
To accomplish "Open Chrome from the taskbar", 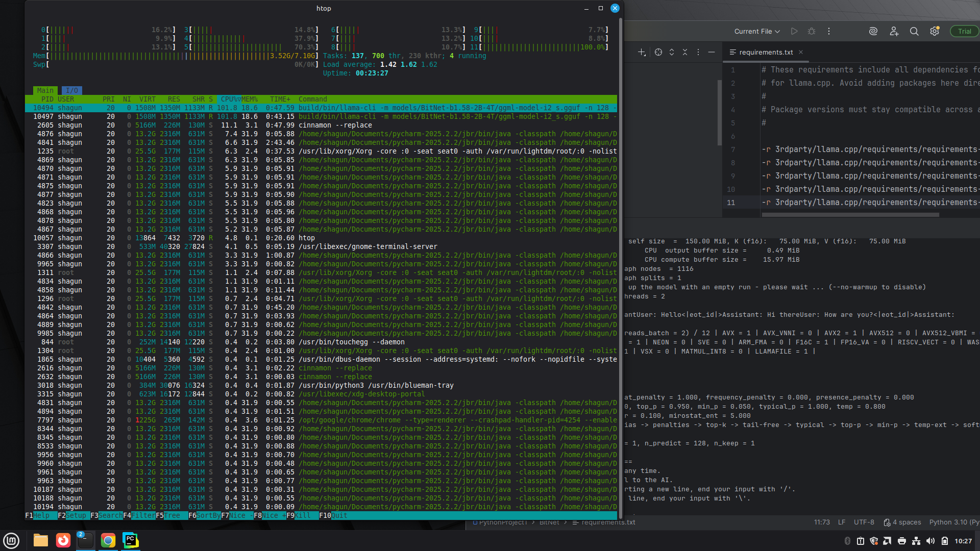I will [x=108, y=540].
